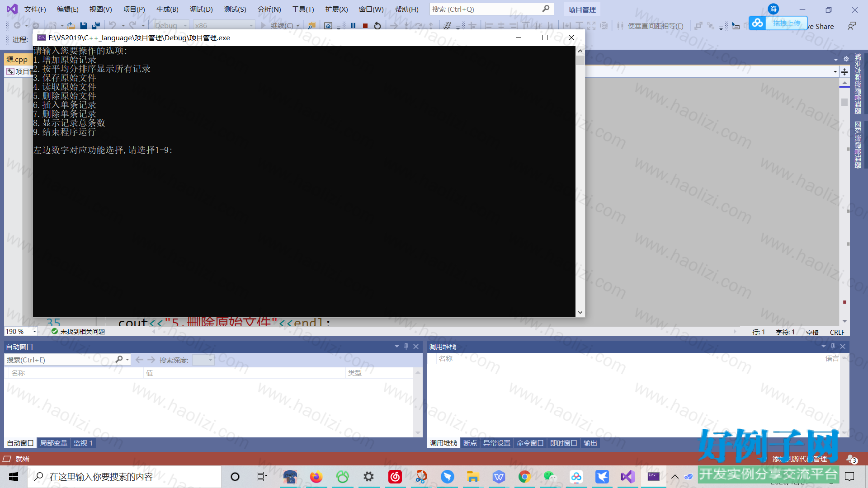
Task: Pin the 调用堆栈 panel with the pushpin icon
Action: coord(833,347)
